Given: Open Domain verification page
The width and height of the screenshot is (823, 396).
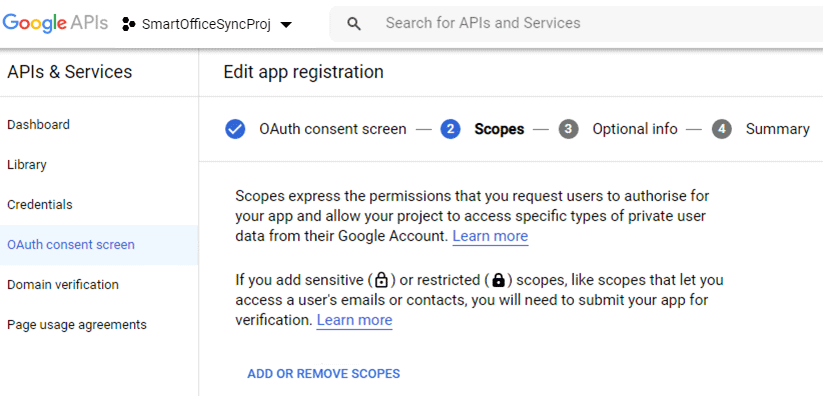Looking at the screenshot, I should (63, 285).
